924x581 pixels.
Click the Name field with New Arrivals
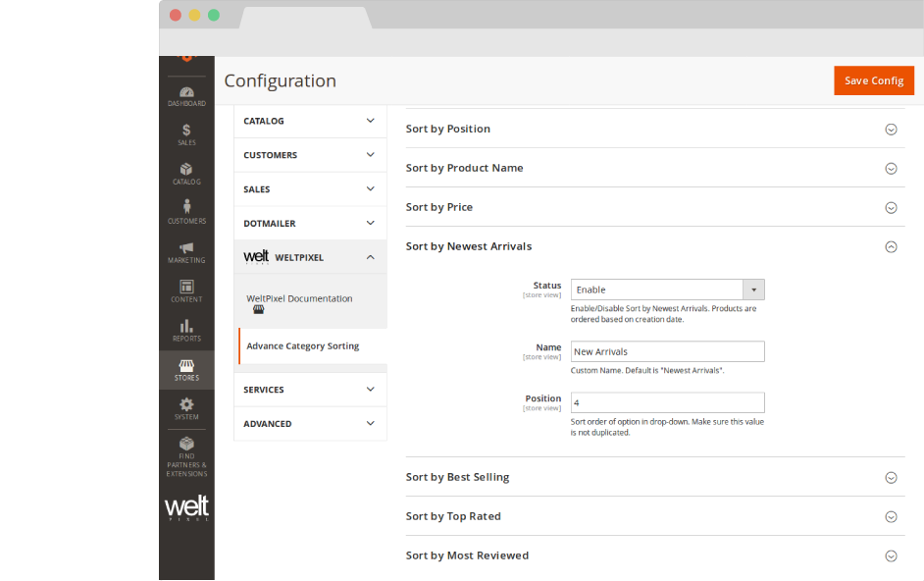click(x=667, y=351)
